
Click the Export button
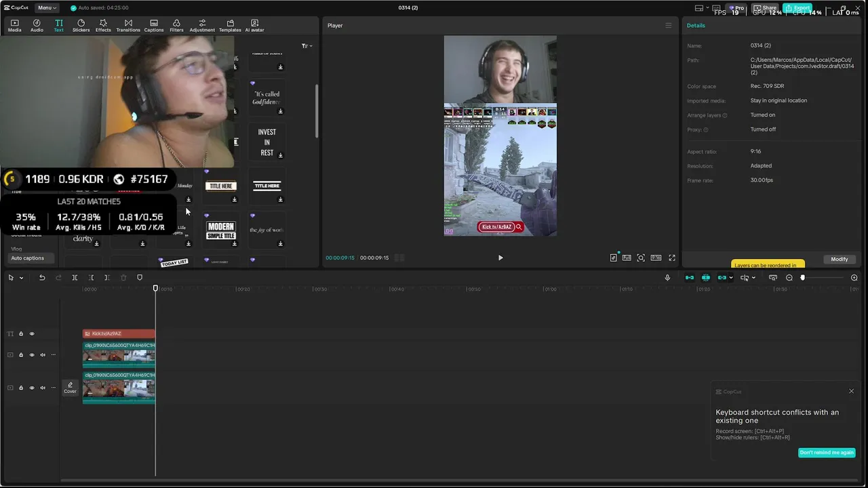click(797, 8)
